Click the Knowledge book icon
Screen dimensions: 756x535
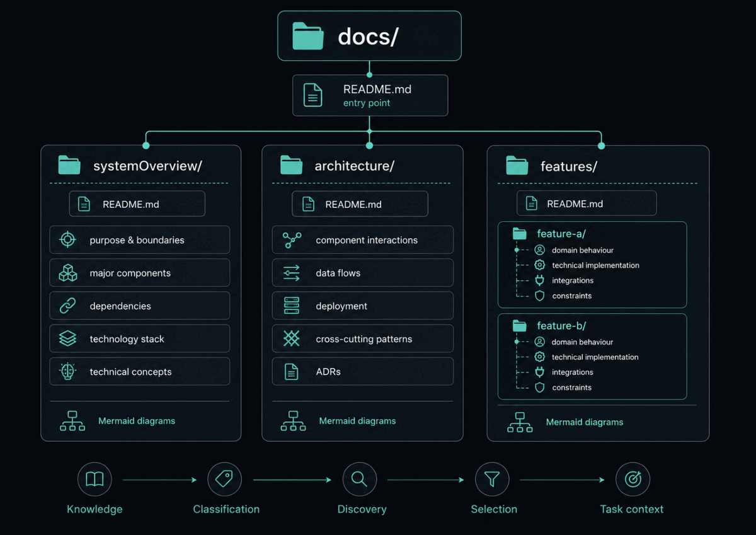(x=94, y=480)
